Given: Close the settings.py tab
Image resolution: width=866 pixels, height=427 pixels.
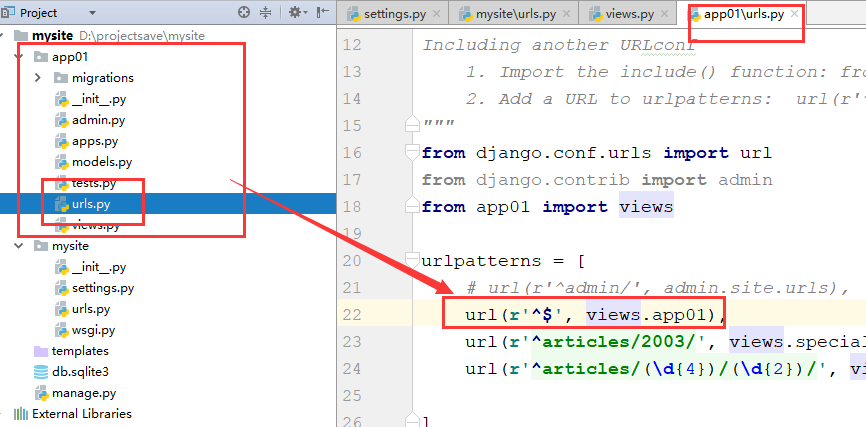Looking at the screenshot, I should click(436, 14).
